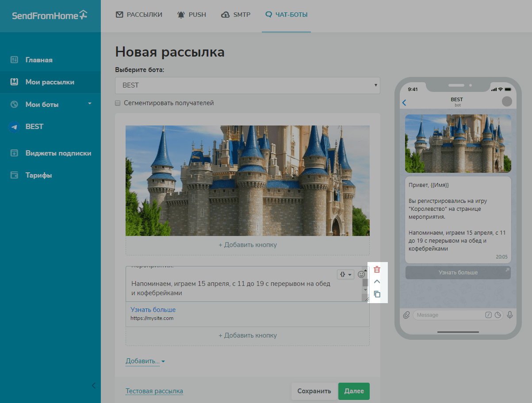Open the bot selection dropdown BEST

pyautogui.click(x=247, y=85)
